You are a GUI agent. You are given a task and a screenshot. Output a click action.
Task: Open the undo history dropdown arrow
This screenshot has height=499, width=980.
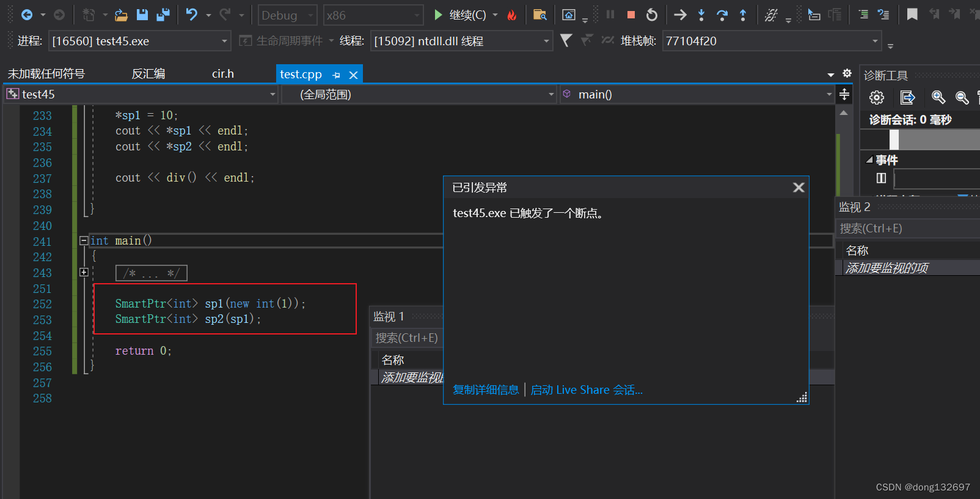point(208,15)
